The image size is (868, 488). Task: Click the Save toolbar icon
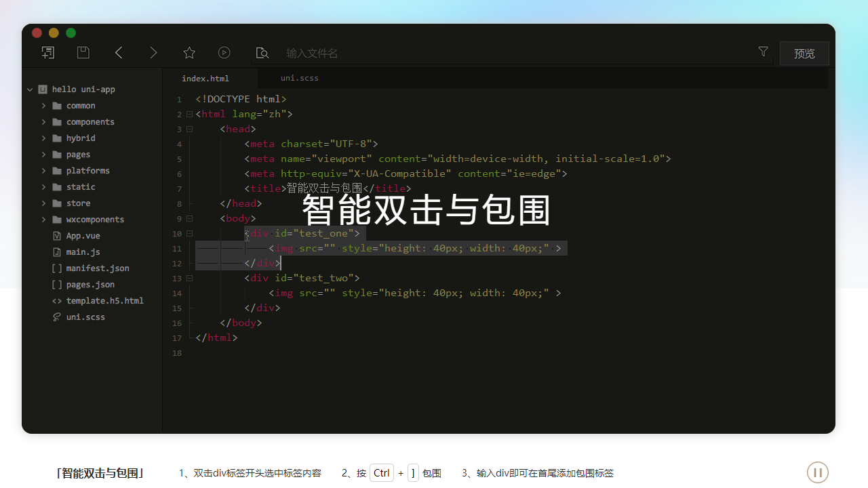tap(83, 52)
